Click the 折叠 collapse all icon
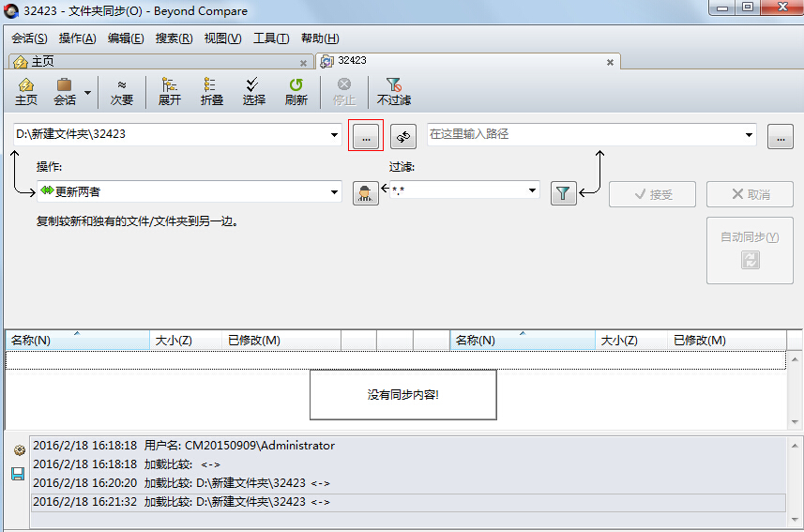 pyautogui.click(x=212, y=92)
